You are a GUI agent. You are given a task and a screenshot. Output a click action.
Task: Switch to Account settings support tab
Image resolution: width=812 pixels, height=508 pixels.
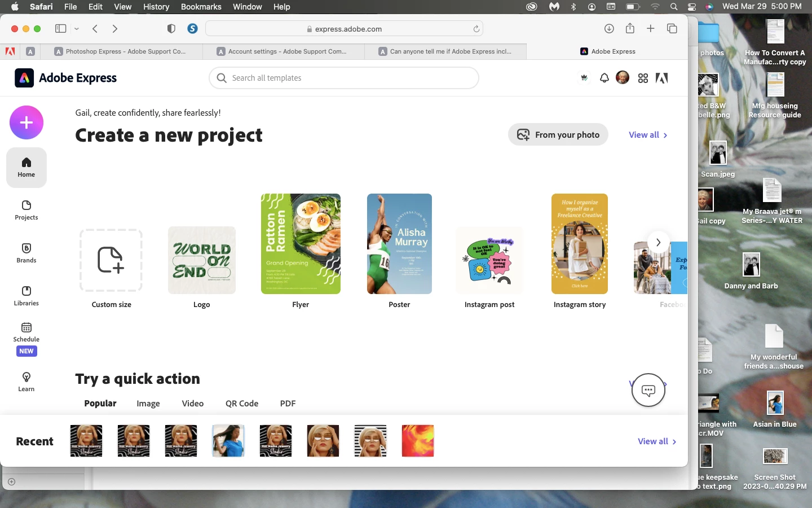coord(283,51)
